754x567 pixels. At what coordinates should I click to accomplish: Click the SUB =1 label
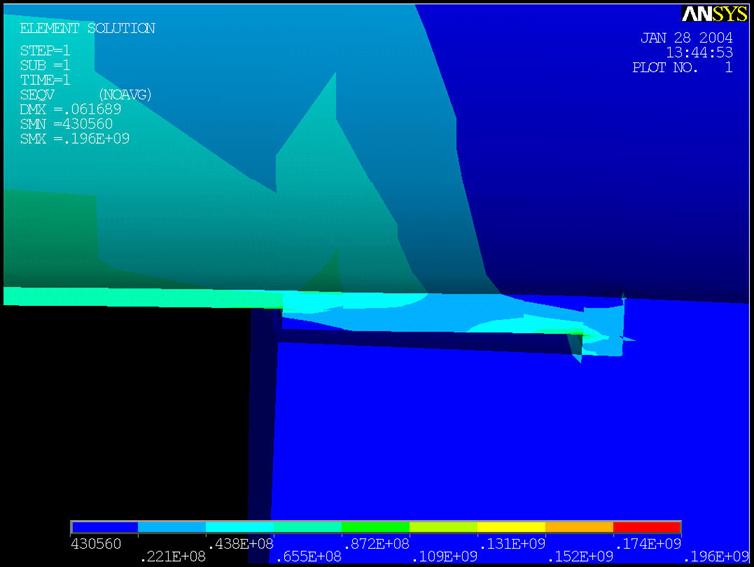pyautogui.click(x=45, y=65)
